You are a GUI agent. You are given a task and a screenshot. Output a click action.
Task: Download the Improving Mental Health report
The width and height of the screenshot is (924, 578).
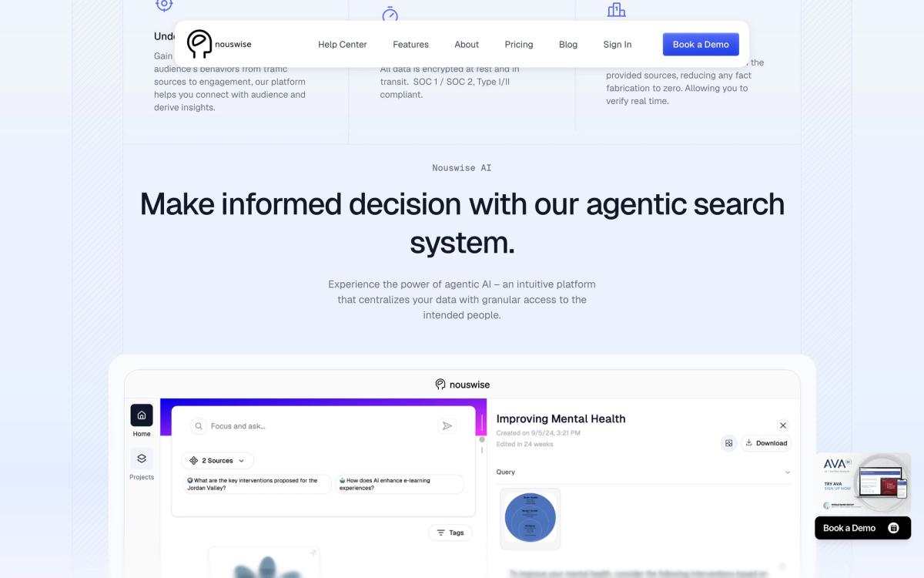tap(766, 443)
